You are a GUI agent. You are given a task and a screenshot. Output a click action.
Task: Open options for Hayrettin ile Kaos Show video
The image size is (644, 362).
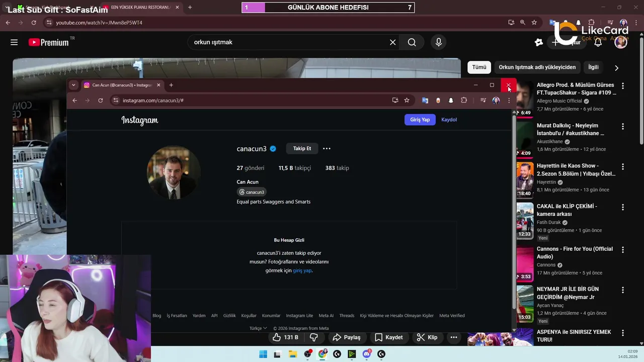(x=623, y=167)
